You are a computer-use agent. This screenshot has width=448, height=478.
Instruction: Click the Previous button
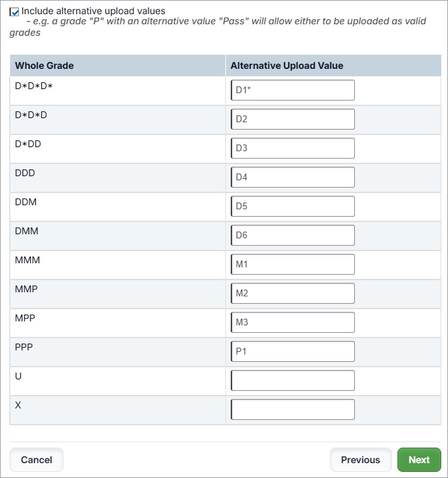[360, 460]
